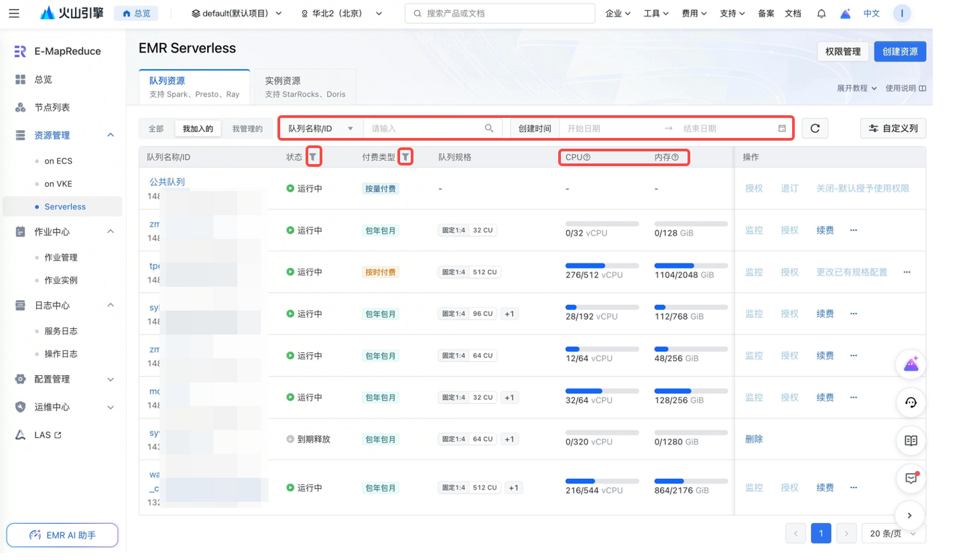Open more actions for the 12/64 vCPU row

tap(854, 356)
